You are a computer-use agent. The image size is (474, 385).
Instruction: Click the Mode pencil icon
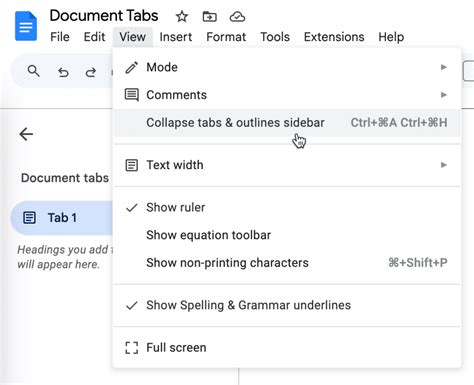tap(132, 67)
